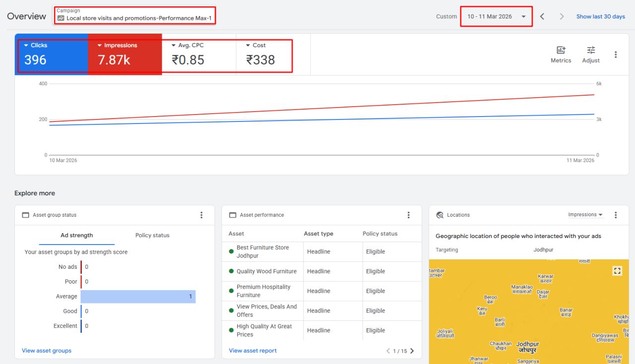Image resolution: width=635 pixels, height=364 pixels.
Task: Click the Explore more heading
Action: 35,193
